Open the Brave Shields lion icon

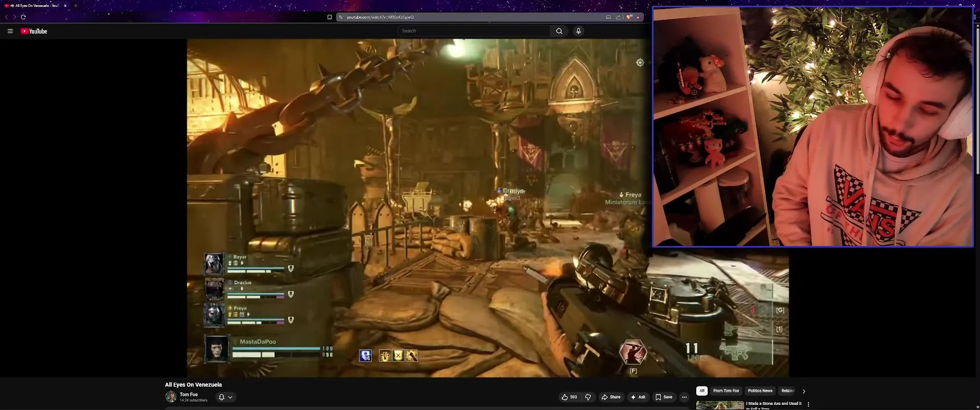click(629, 17)
